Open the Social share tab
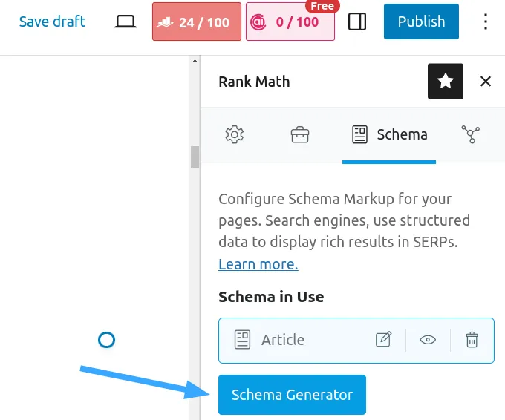Screen dimensions: 505x420 [x=470, y=134]
